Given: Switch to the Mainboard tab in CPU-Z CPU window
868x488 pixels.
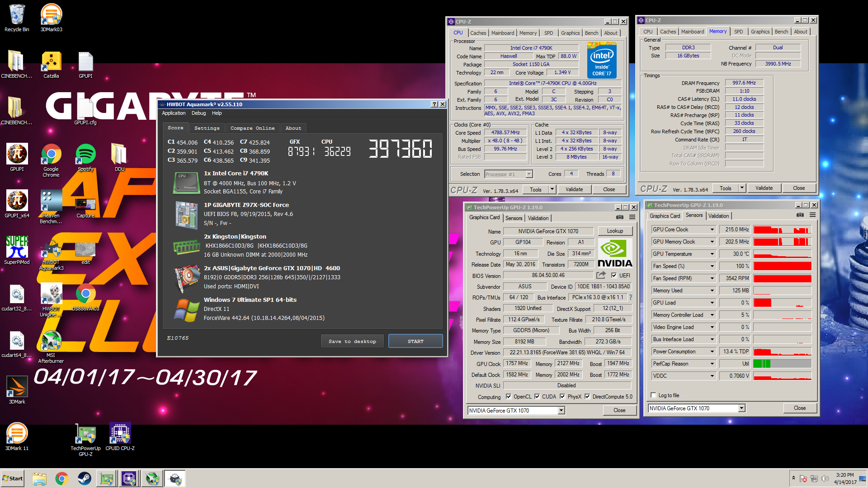Looking at the screenshot, I should pyautogui.click(x=503, y=33).
